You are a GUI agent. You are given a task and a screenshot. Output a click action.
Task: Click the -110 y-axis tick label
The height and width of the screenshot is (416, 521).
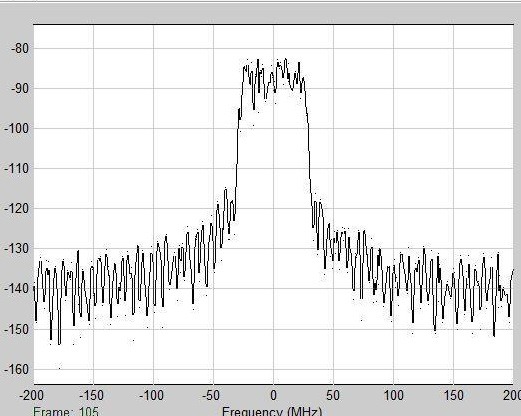click(x=17, y=169)
